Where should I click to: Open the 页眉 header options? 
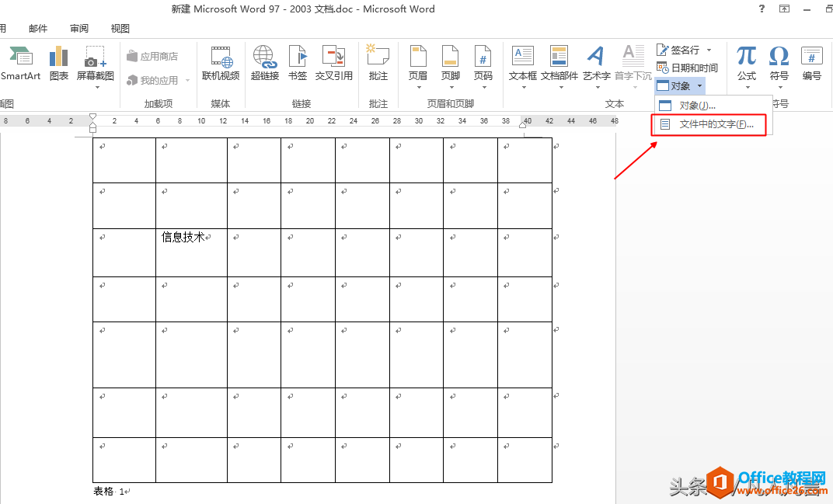pyautogui.click(x=418, y=66)
